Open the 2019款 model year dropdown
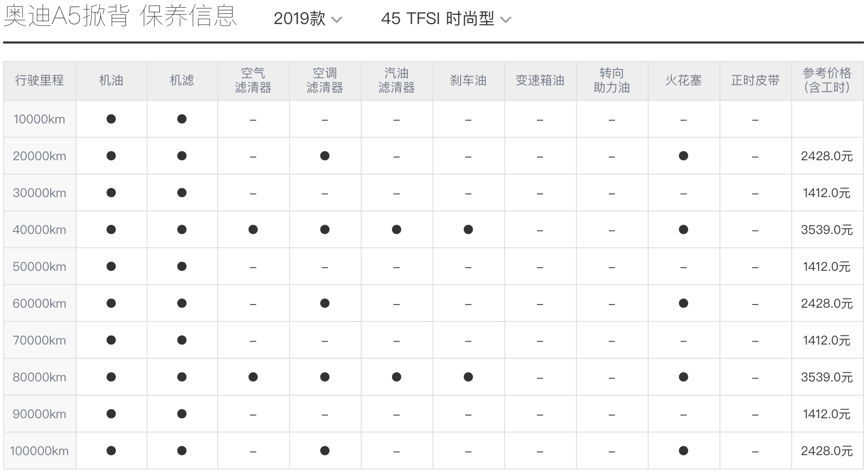This screenshot has width=868, height=472. tap(307, 19)
